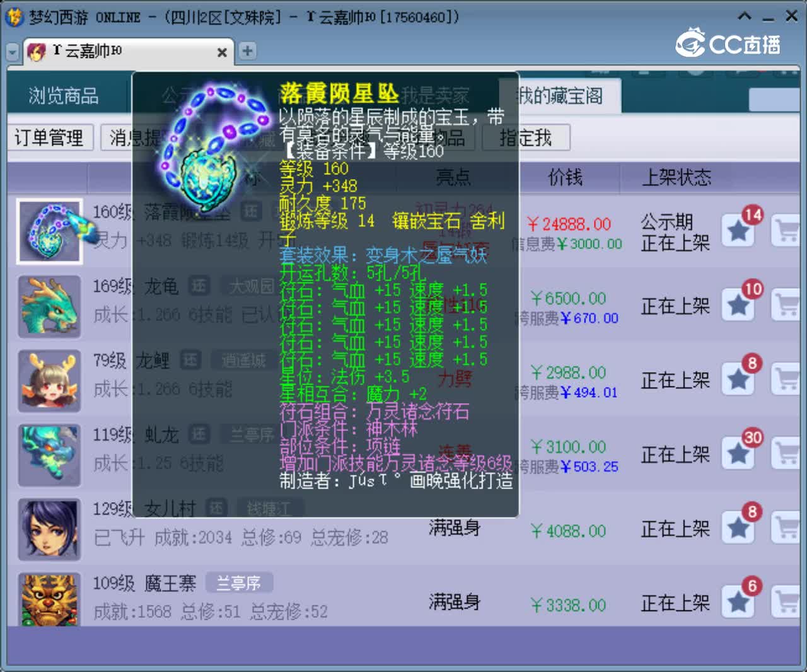The height and width of the screenshot is (672, 807).
Task: Select the 女儿村 character portrait
Action: (49, 529)
